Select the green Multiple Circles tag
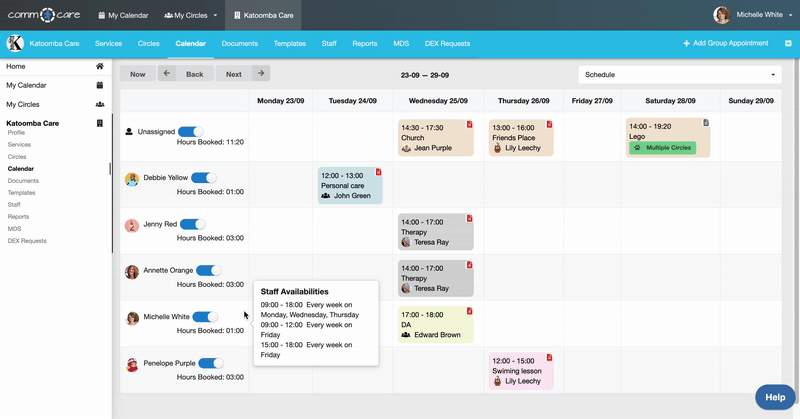This screenshot has width=800, height=419. click(x=662, y=148)
